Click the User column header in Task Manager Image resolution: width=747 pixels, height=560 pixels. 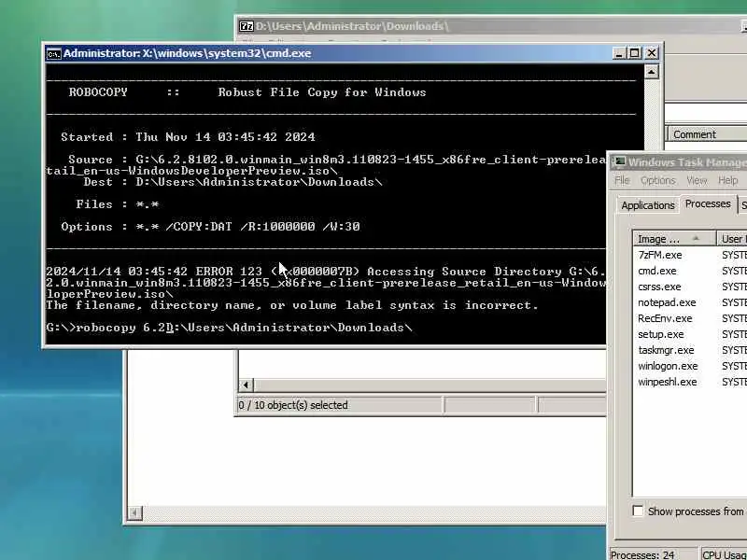pyautogui.click(x=732, y=239)
